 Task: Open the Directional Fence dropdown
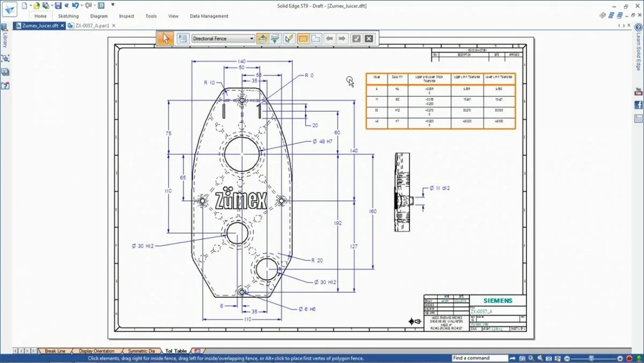[223, 39]
